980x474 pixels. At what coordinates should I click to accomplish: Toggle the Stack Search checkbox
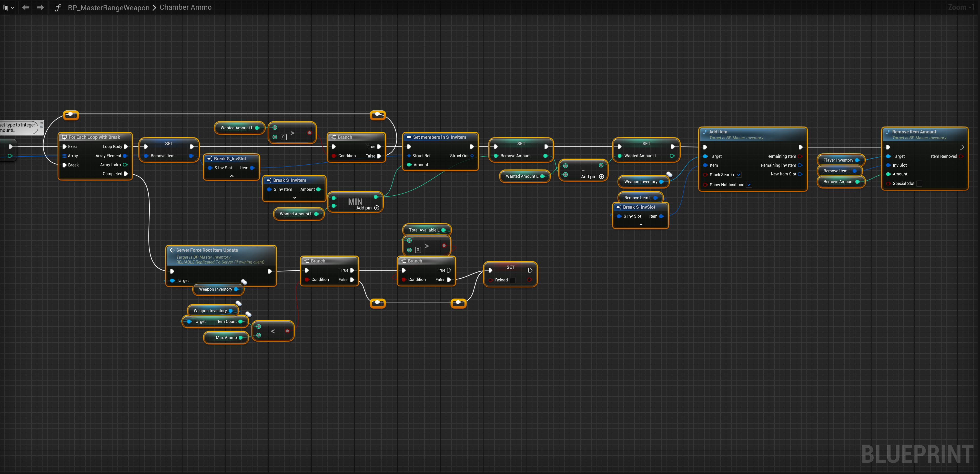[739, 175]
